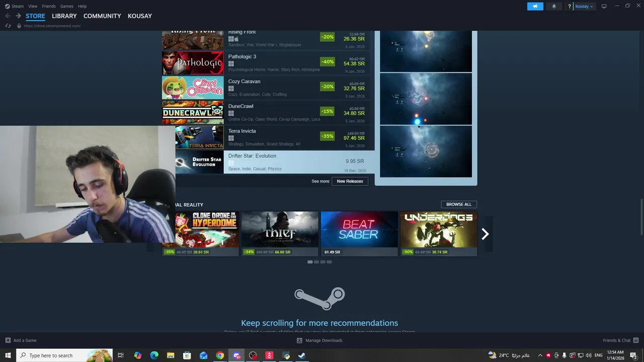Image resolution: width=644 pixels, height=362 pixels.
Task: Switch to the COMMUNITY tab
Action: point(102,16)
